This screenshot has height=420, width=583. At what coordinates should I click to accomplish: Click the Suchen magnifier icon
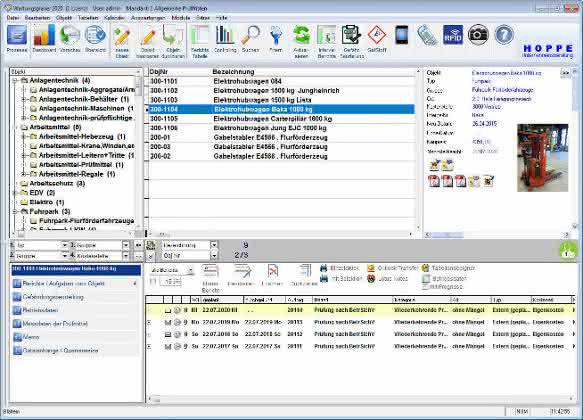(251, 35)
